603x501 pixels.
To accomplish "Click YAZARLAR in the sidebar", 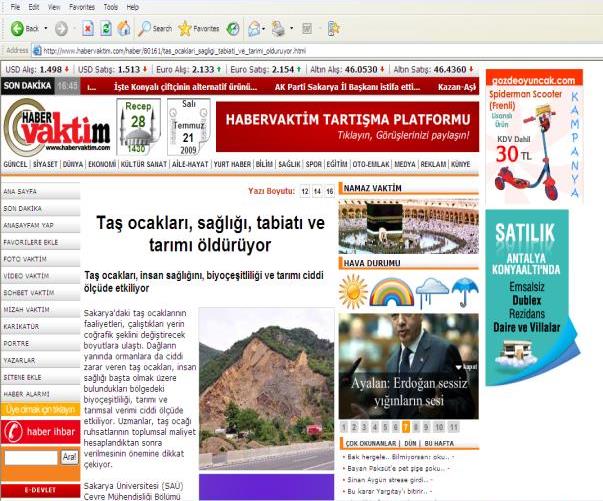I will click(40, 360).
